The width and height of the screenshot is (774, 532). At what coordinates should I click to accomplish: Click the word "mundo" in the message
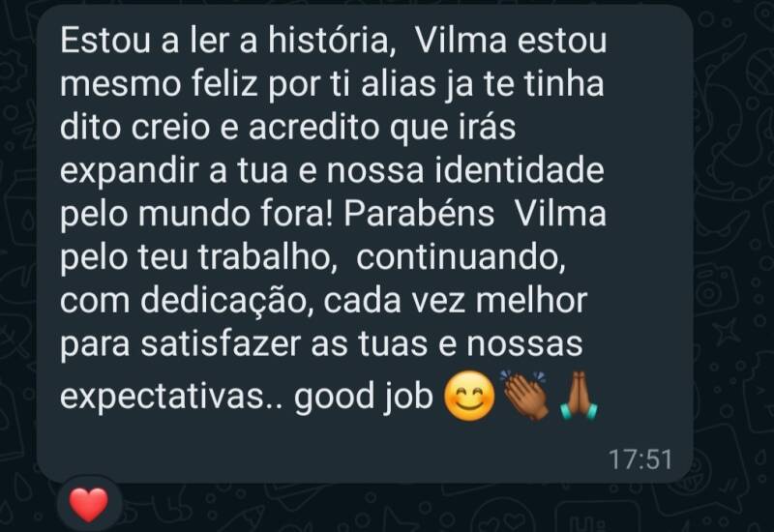point(193,214)
